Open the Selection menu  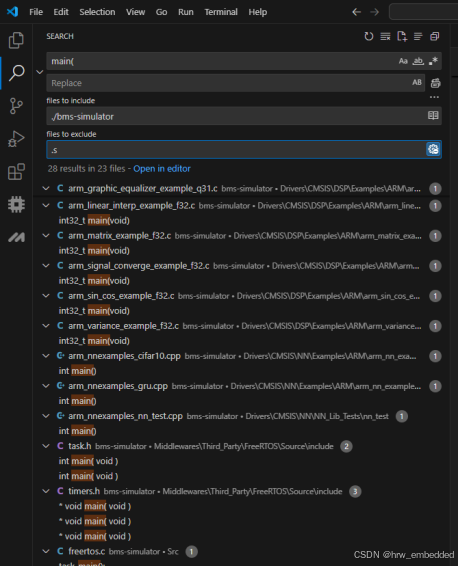(x=97, y=12)
